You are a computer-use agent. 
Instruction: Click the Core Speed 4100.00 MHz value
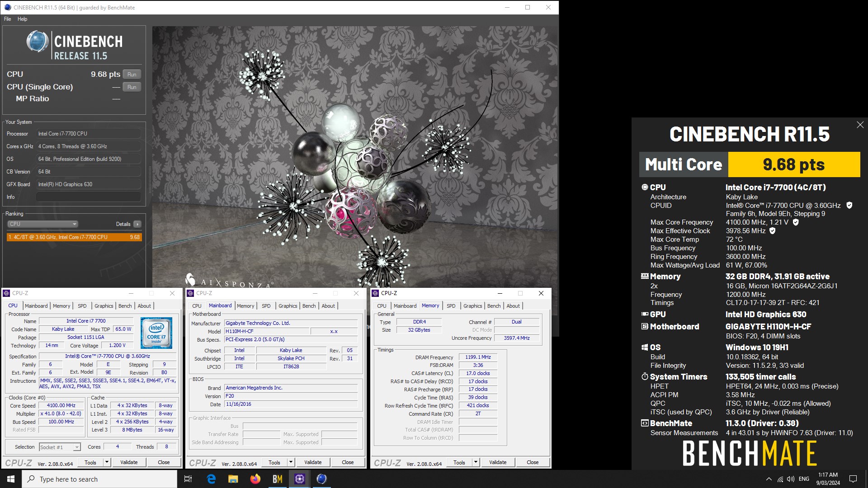[x=61, y=406]
